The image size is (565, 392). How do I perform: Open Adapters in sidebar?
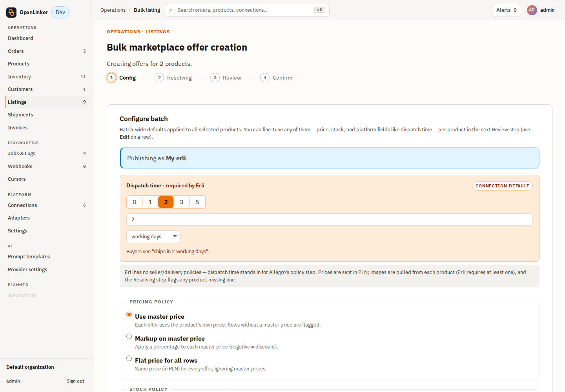click(47, 218)
